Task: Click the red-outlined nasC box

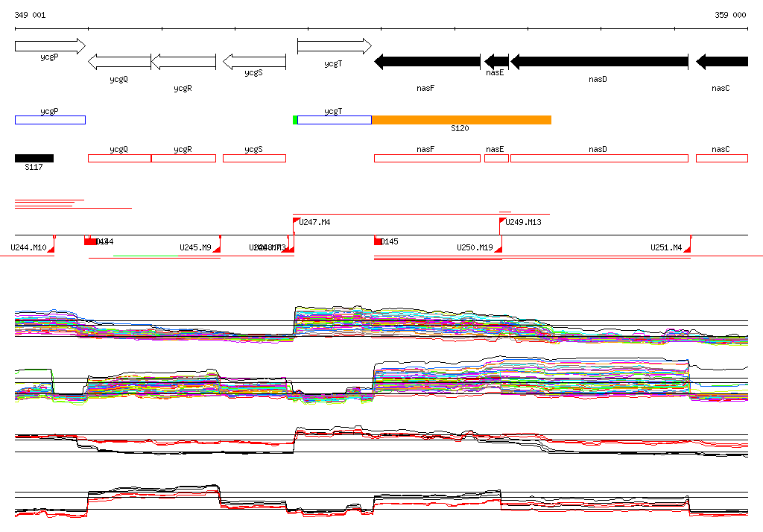Action: point(722,158)
